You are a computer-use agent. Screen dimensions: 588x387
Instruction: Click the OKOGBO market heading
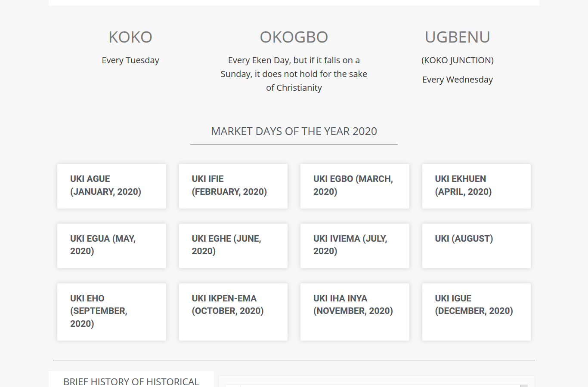click(294, 37)
